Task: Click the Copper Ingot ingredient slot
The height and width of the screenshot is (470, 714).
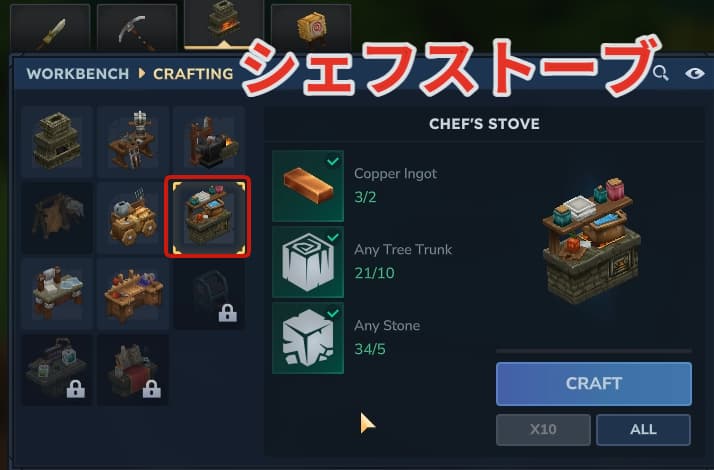Action: point(308,186)
